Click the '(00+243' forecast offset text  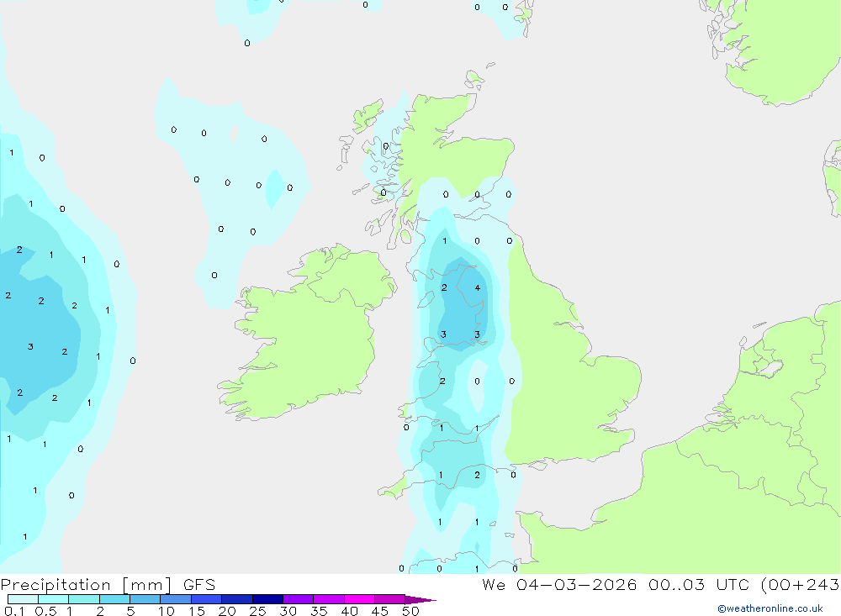pos(800,584)
